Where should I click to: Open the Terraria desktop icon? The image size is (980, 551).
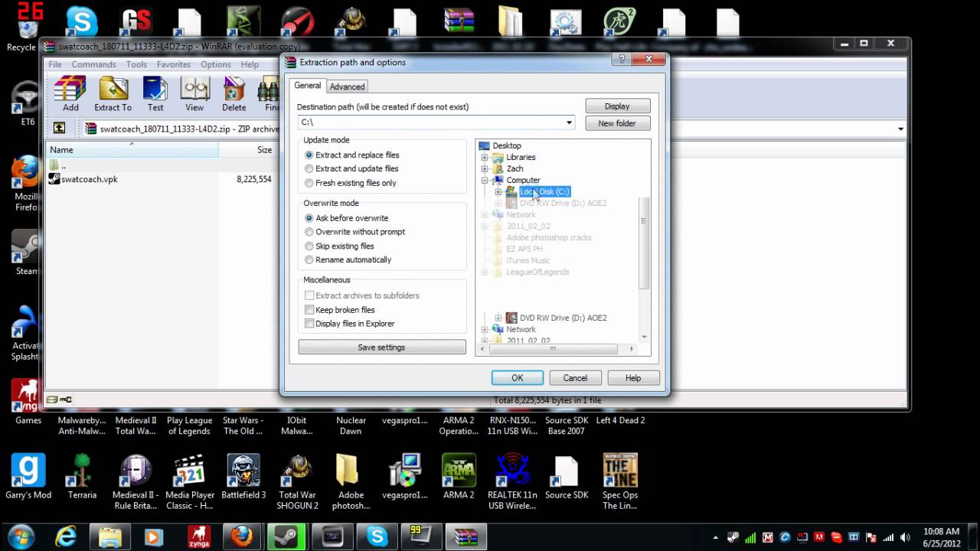coord(82,477)
